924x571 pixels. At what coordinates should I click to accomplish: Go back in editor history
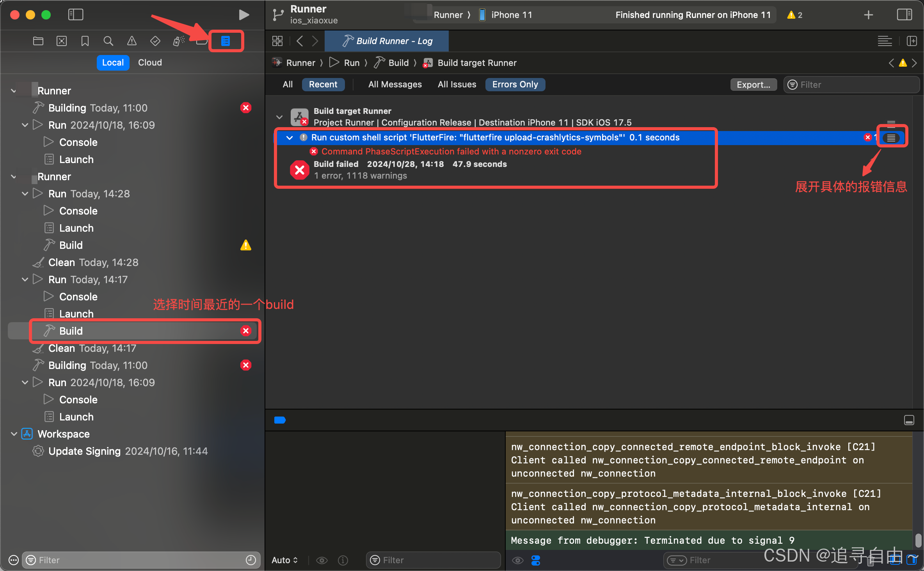(x=300, y=41)
